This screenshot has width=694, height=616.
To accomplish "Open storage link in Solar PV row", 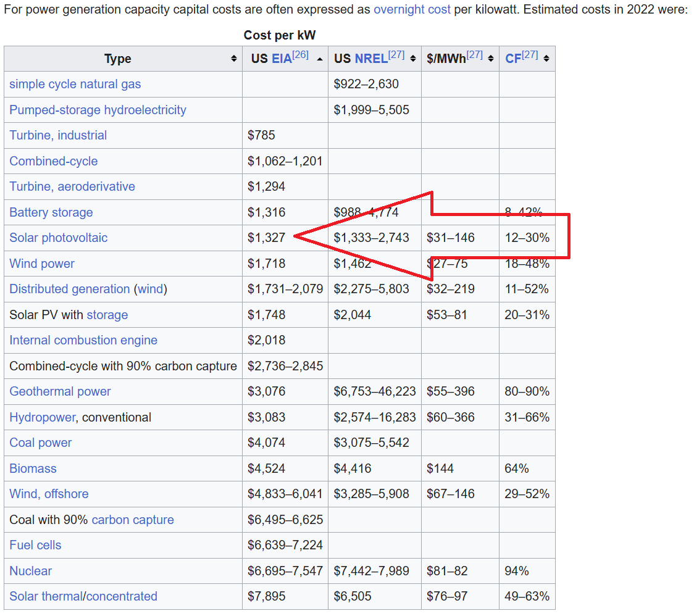I will [x=107, y=315].
